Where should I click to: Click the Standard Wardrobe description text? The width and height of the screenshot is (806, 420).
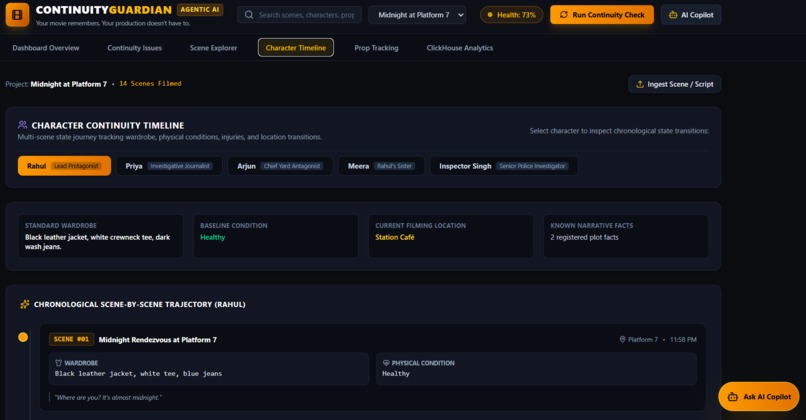(97, 242)
